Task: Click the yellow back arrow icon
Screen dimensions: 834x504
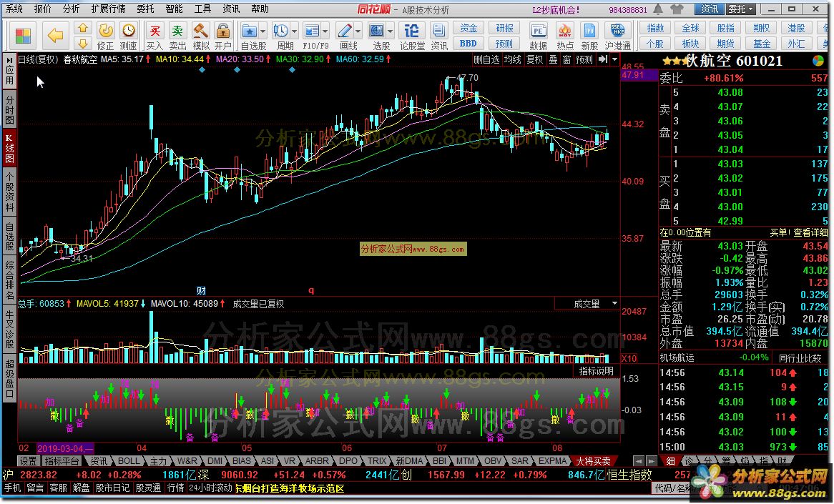Action: (55, 36)
